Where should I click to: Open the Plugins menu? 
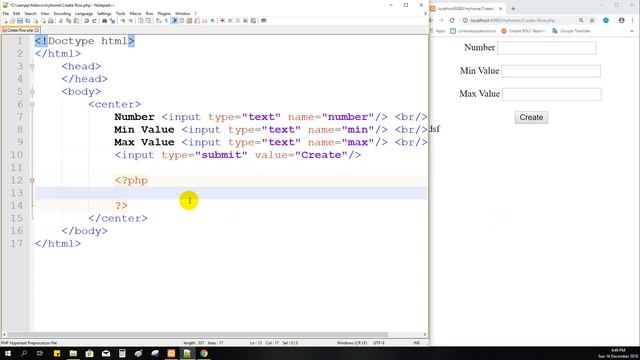(164, 13)
